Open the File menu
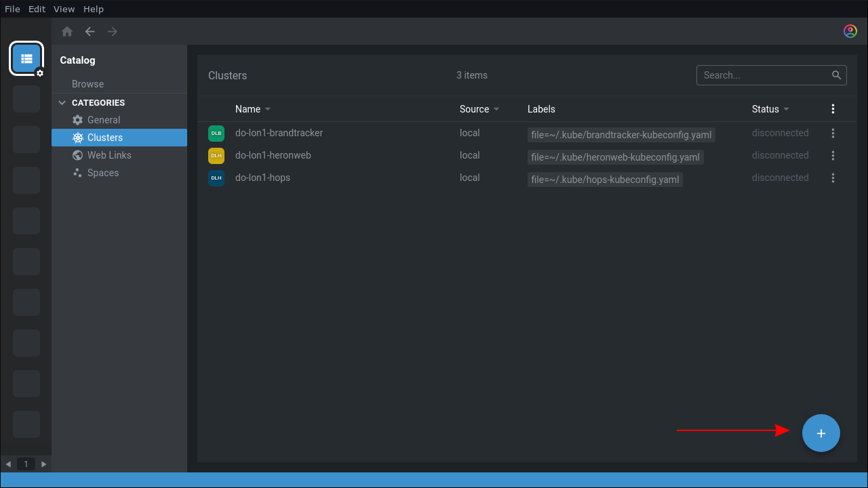The width and height of the screenshot is (868, 488). click(x=13, y=9)
